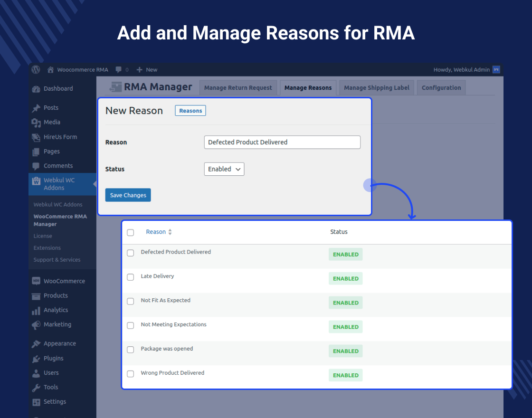Click the WordPress logo icon

(36, 69)
